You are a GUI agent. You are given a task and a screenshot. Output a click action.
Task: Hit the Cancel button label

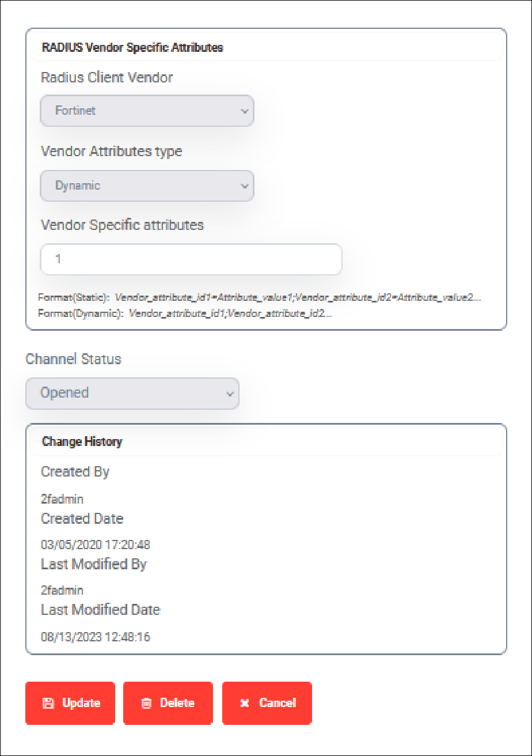(x=278, y=703)
